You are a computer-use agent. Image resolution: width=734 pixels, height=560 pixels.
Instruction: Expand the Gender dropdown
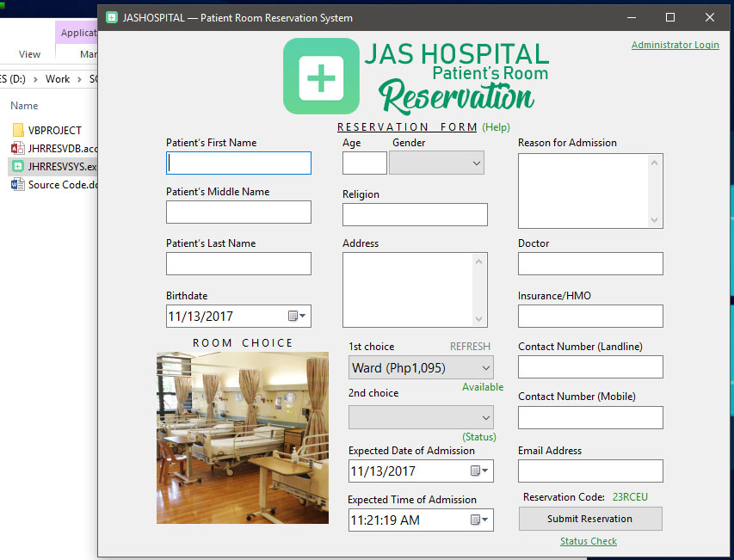coord(477,163)
